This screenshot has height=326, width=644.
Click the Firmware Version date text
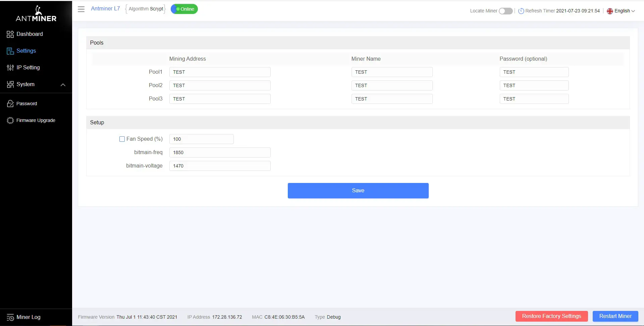[x=147, y=317]
